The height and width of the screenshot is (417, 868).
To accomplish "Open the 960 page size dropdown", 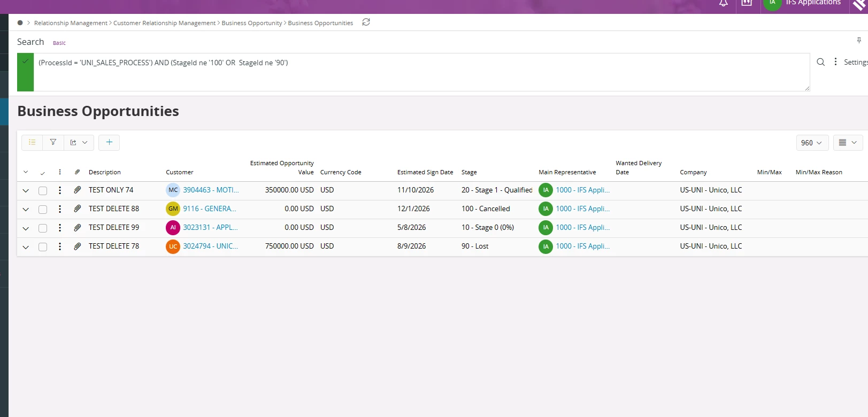I will point(812,143).
